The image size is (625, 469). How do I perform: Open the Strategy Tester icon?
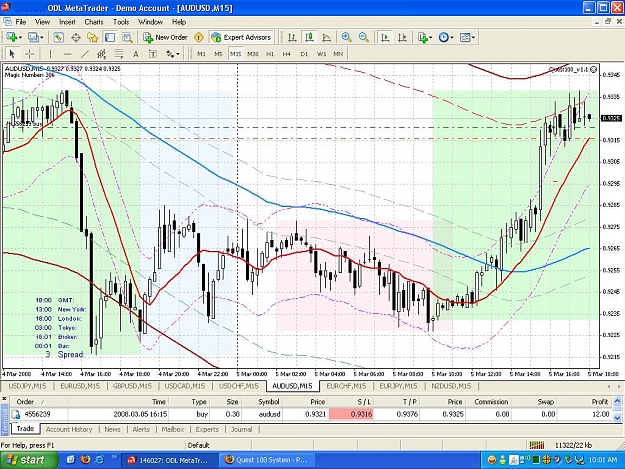(127, 37)
